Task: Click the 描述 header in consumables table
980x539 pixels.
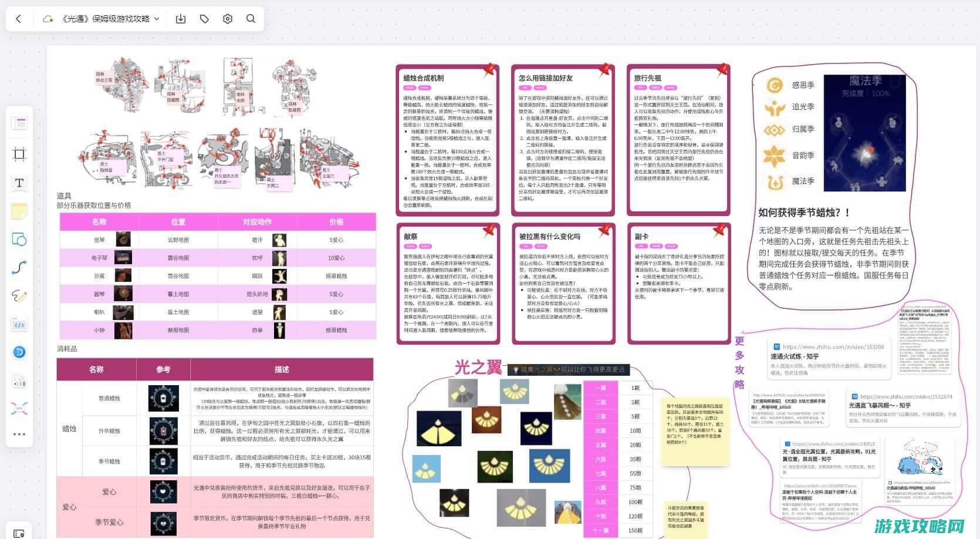Action: (282, 369)
